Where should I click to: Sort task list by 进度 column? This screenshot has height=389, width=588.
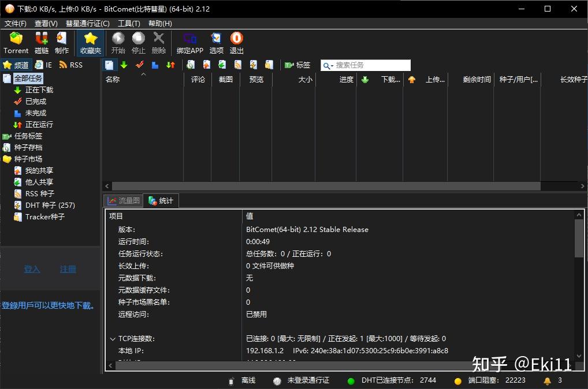coord(336,80)
